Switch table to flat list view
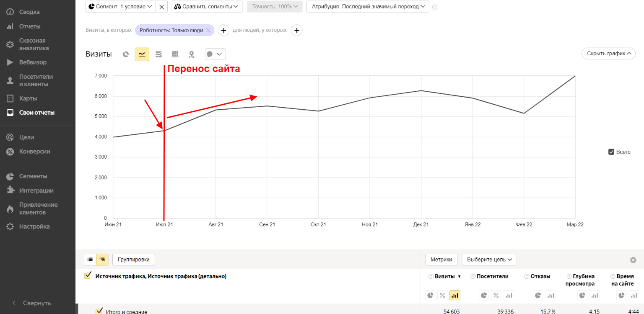 click(x=90, y=260)
